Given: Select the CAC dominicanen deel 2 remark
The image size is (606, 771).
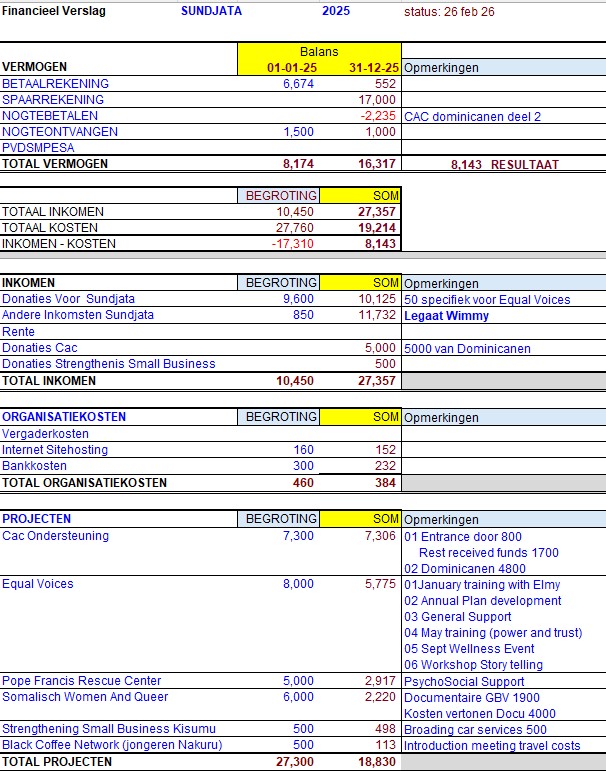Looking at the screenshot, I should tap(472, 117).
